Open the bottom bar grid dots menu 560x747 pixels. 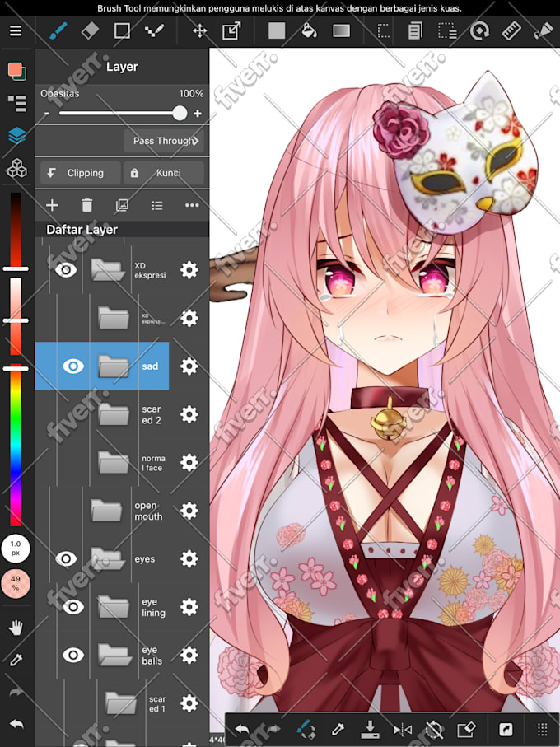click(542, 730)
